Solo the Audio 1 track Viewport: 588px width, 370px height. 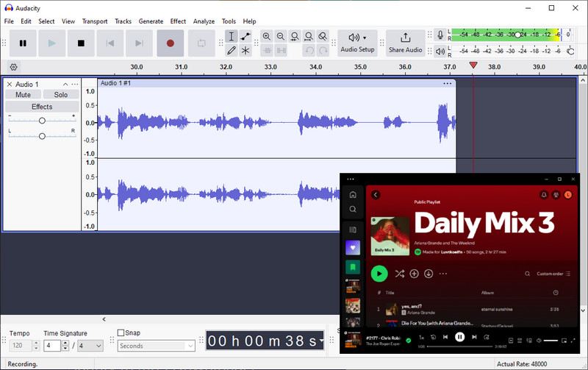61,95
